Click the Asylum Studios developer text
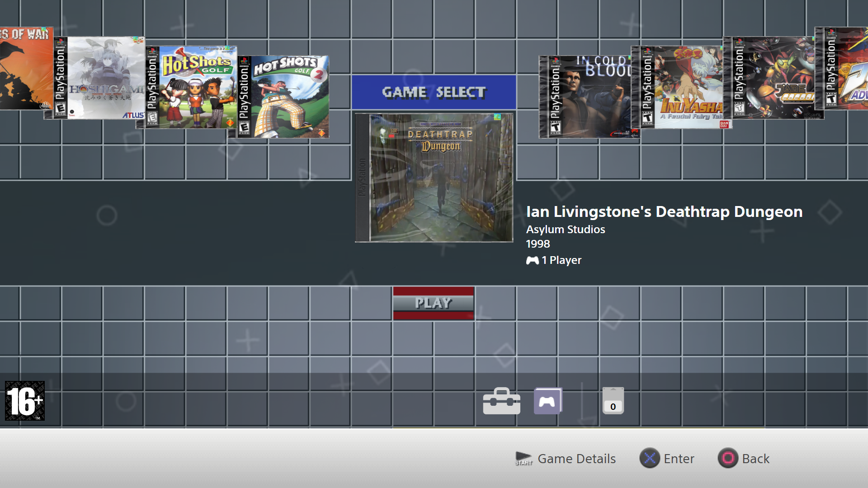Screen dimensions: 868x488 (x=565, y=229)
